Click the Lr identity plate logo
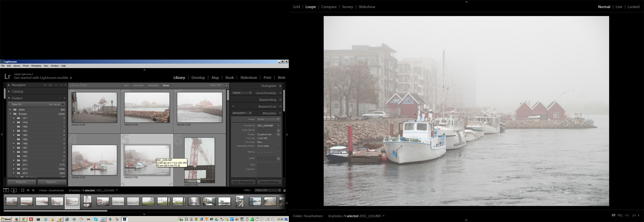The image size is (644, 222). [7, 76]
